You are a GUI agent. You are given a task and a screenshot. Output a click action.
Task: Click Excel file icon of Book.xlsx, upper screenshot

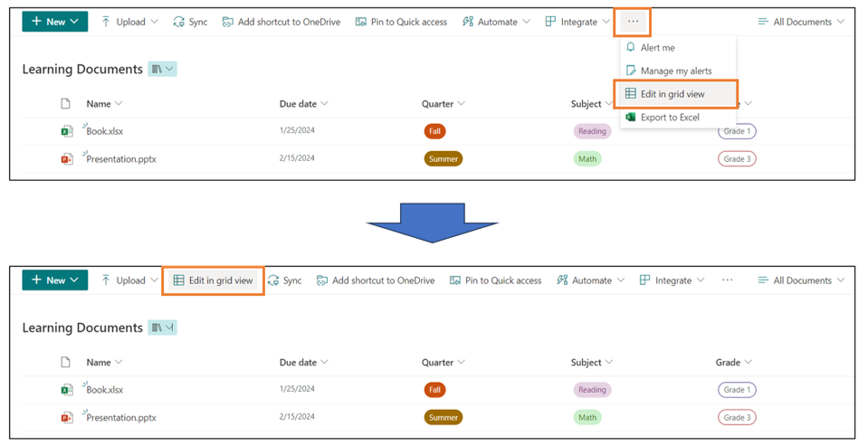click(x=66, y=131)
